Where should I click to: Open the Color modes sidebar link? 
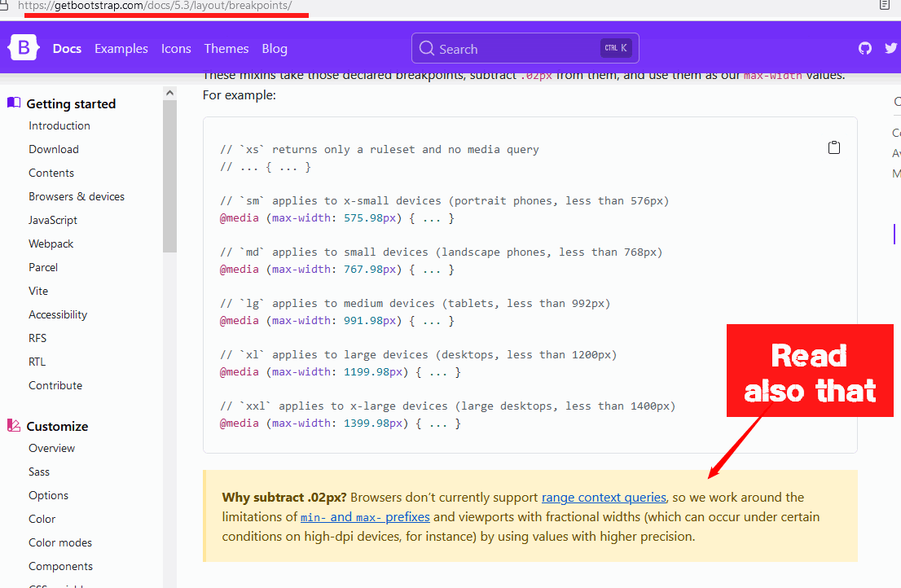60,542
